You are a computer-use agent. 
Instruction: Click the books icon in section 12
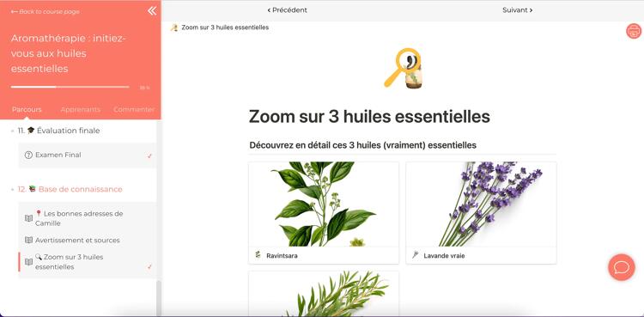(x=33, y=189)
